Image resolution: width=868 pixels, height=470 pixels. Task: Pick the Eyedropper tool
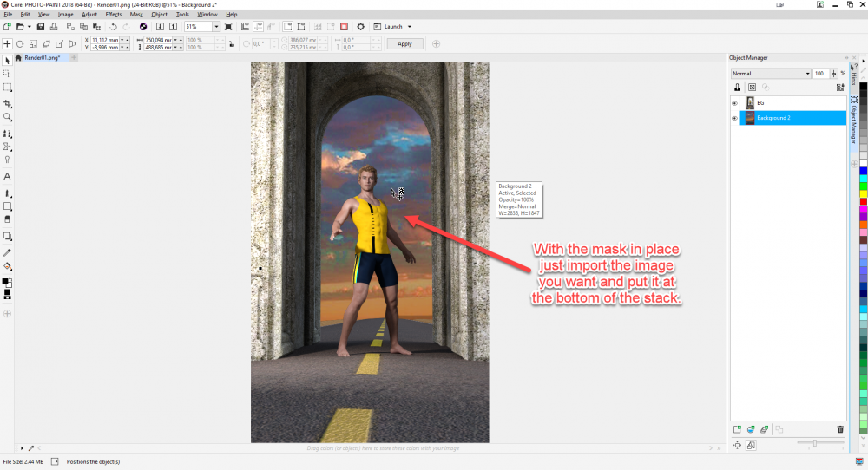click(7, 252)
